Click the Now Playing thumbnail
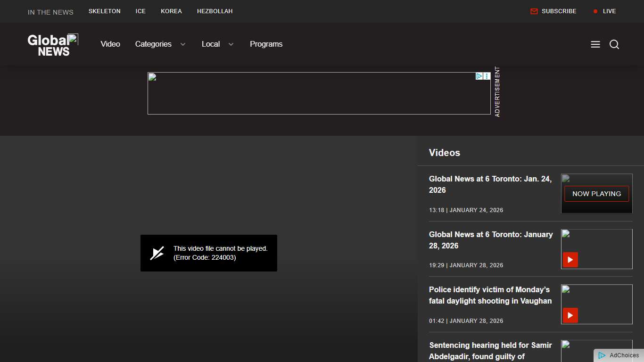The height and width of the screenshot is (362, 644). tap(596, 194)
